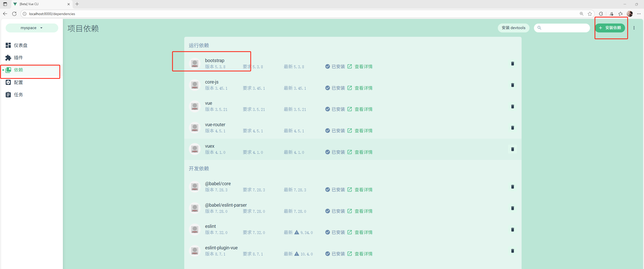The width and height of the screenshot is (644, 269).
Task: Click the vue-router package name
Action: (215, 125)
